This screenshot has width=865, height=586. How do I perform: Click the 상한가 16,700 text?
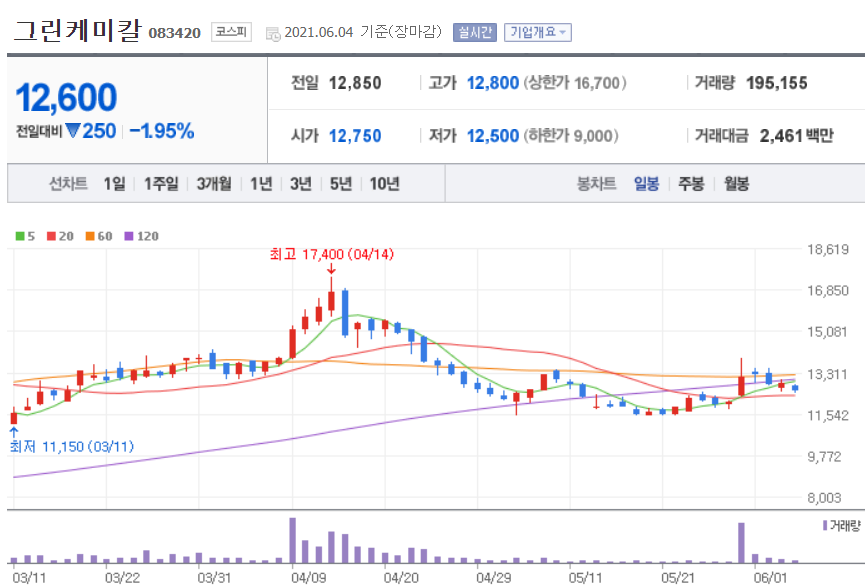pyautogui.click(x=575, y=83)
